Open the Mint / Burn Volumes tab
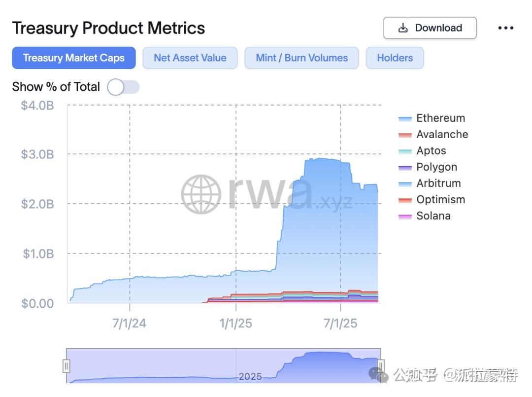Image resolution: width=532 pixels, height=397 pixels. [x=301, y=58]
